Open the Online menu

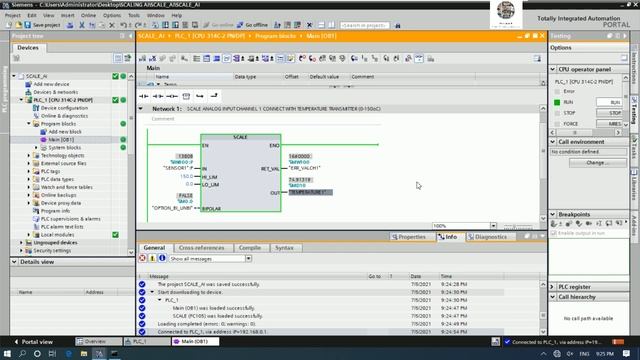click(88, 16)
